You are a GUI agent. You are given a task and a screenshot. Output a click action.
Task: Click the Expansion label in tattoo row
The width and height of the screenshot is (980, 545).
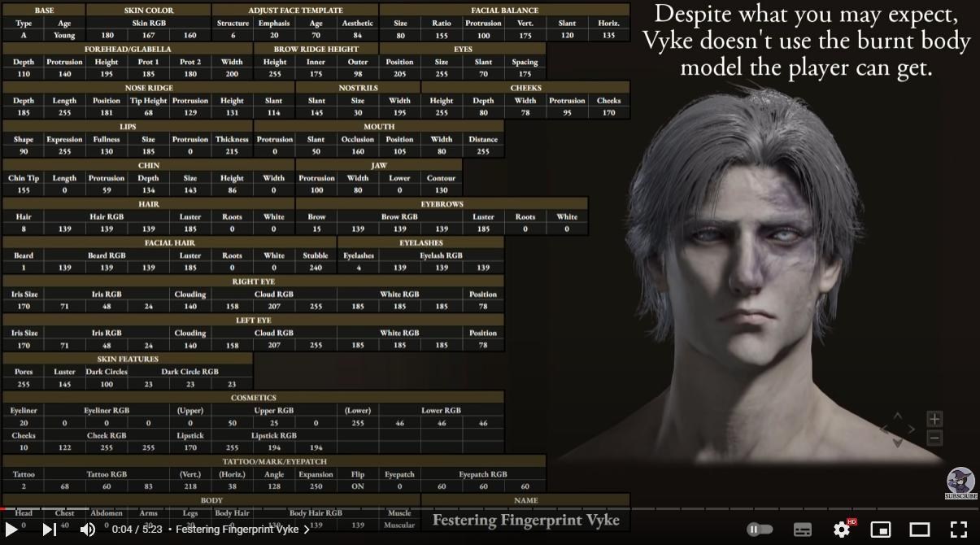(316, 474)
